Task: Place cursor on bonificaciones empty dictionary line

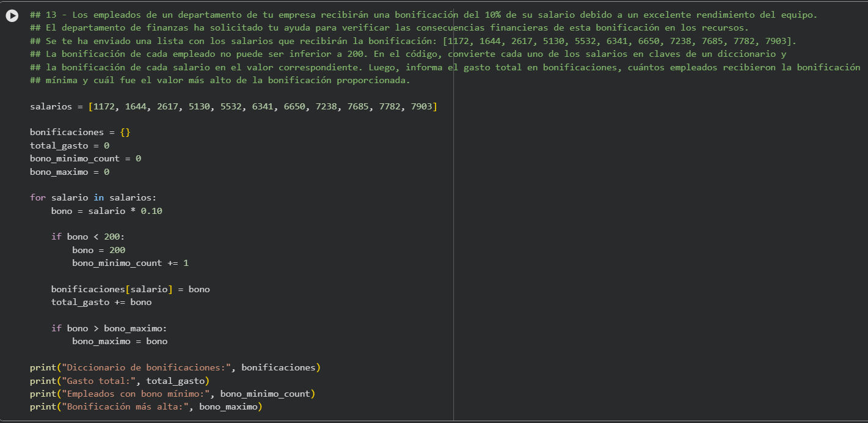Action: pos(80,132)
